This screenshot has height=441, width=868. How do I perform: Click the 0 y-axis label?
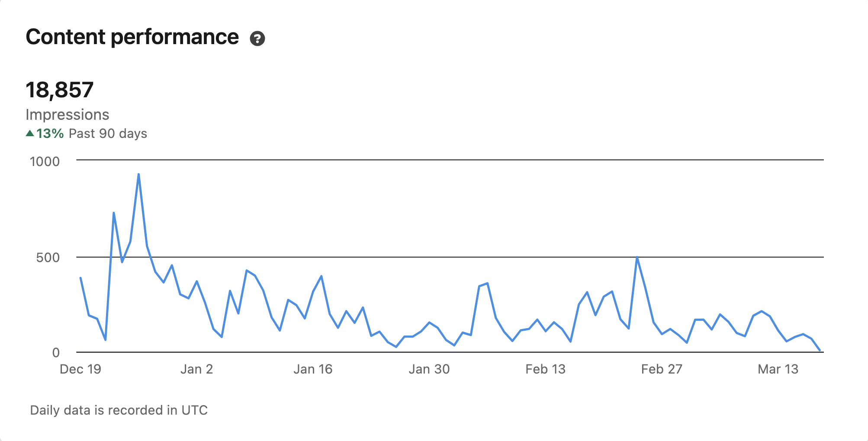[56, 353]
